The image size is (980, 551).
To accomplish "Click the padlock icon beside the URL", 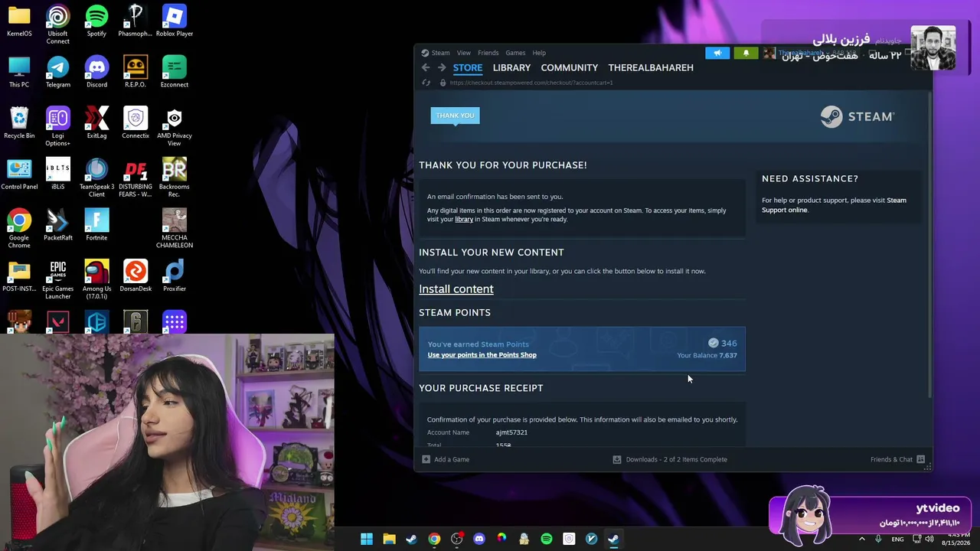I will tap(443, 83).
